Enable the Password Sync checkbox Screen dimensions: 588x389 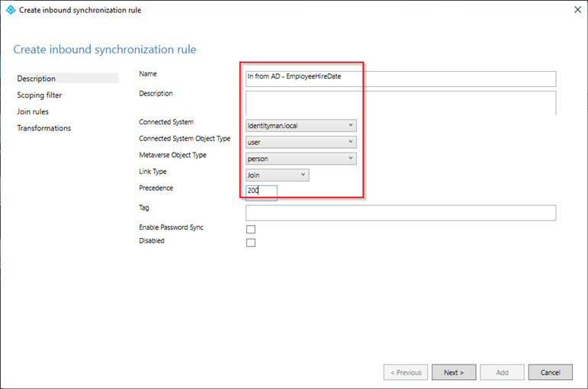point(251,230)
